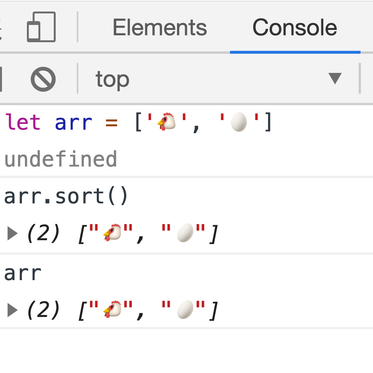Click the chicken emoji in the last arr result
The height and width of the screenshot is (373, 373).
[113, 309]
